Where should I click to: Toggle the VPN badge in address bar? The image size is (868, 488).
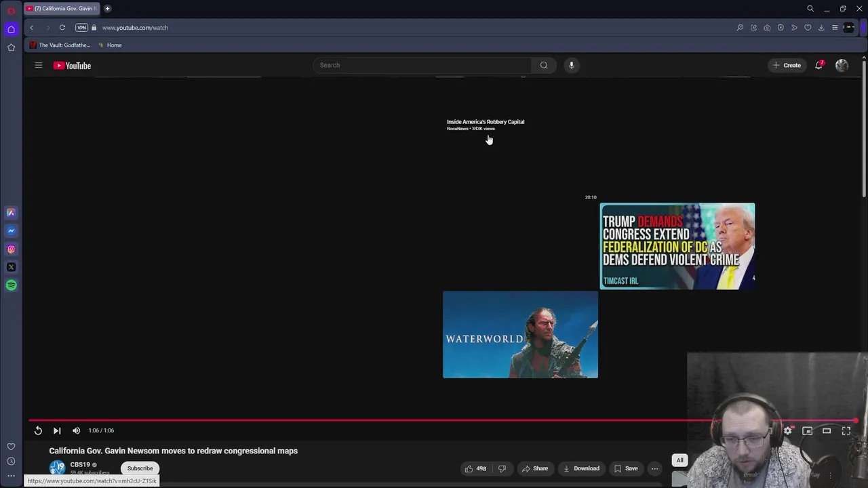coord(81,28)
